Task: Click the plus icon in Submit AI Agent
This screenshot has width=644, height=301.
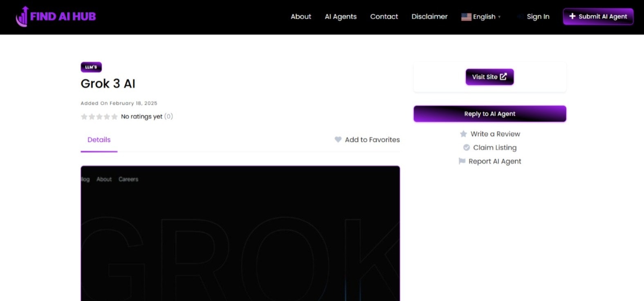Action: (x=572, y=16)
